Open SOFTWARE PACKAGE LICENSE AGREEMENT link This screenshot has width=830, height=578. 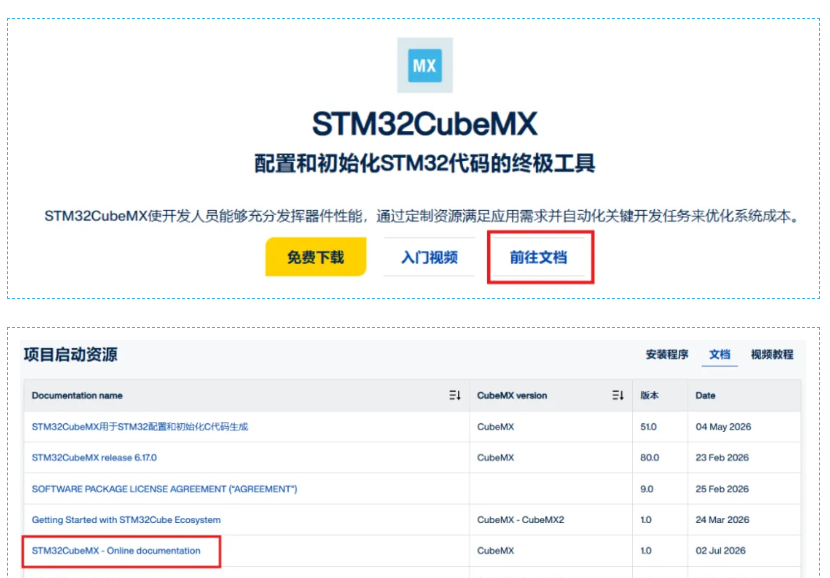click(165, 489)
